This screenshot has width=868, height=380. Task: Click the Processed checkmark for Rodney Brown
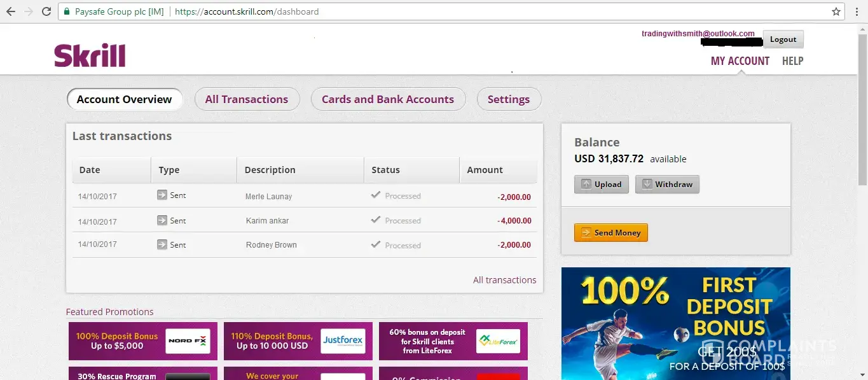coord(376,244)
